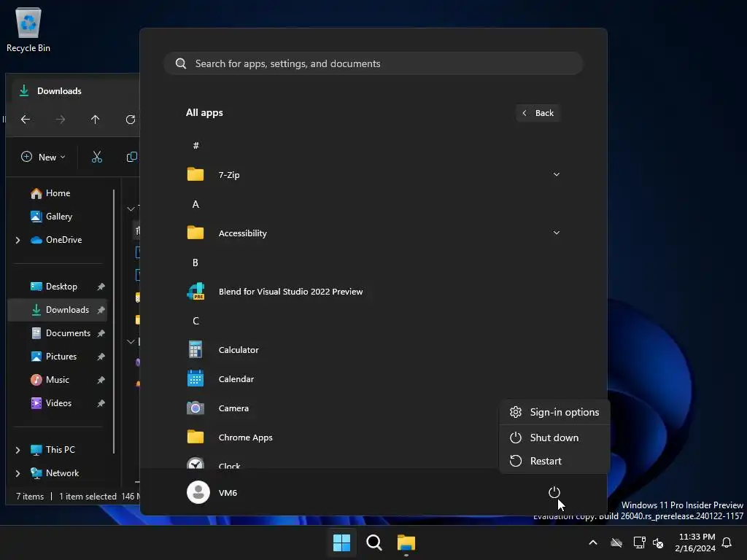Open the clock showing 11:33 PM

(695, 542)
